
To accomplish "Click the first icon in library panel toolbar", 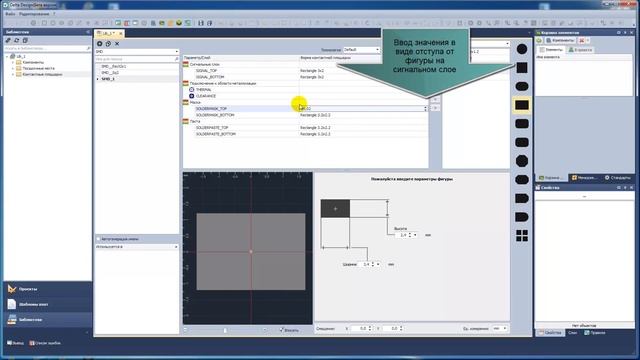I will (x=8, y=40).
